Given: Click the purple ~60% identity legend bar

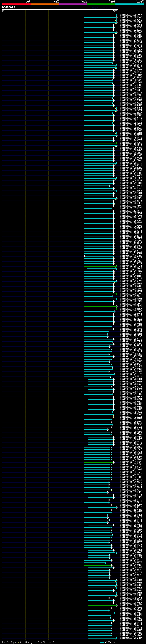Looking at the screenshot, I should point(73,4).
